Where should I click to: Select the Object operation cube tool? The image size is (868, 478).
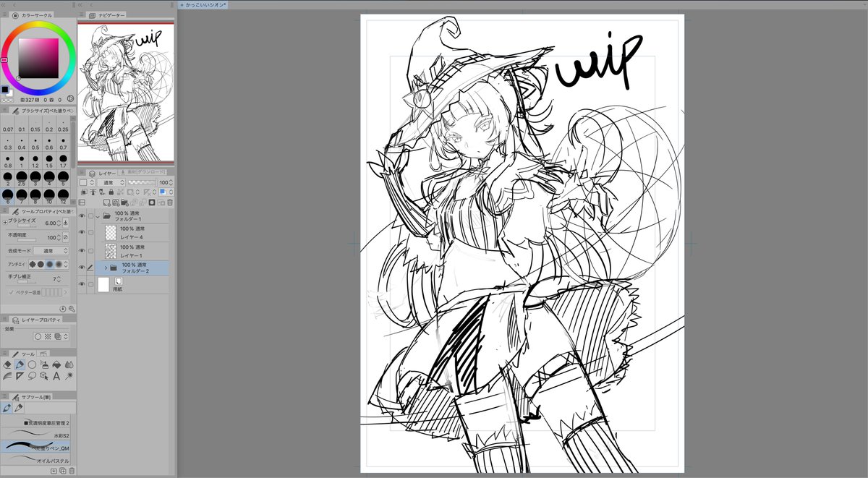pos(44,376)
